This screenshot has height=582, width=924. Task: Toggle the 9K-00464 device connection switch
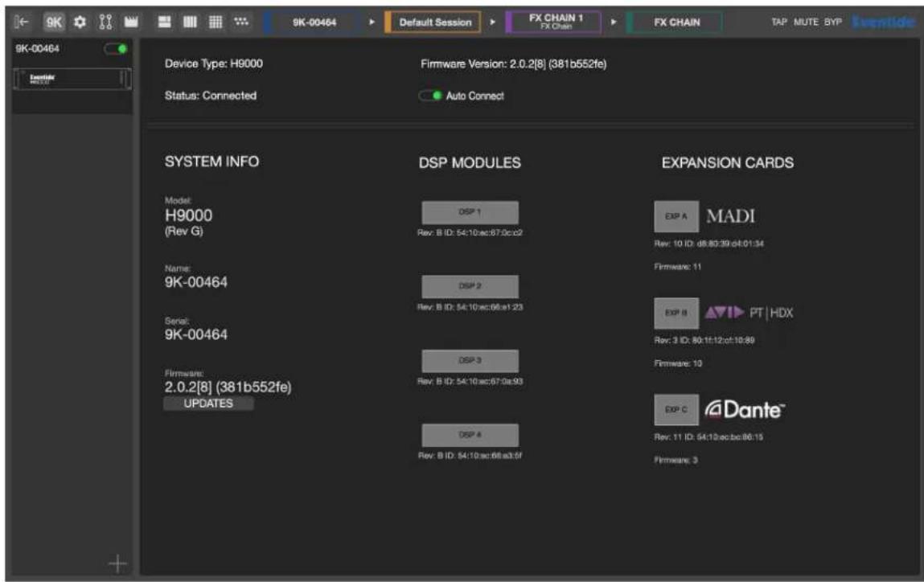click(116, 49)
